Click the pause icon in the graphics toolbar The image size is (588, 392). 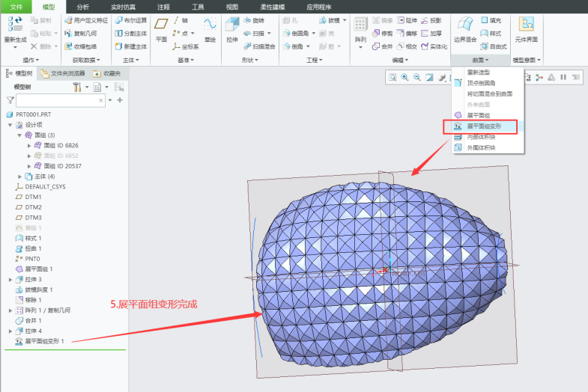563,77
